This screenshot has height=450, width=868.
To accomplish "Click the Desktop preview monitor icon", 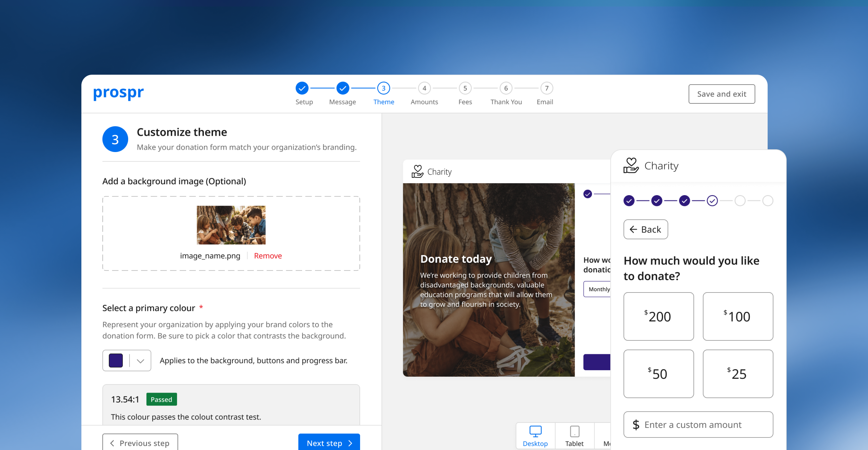I will pos(535,431).
